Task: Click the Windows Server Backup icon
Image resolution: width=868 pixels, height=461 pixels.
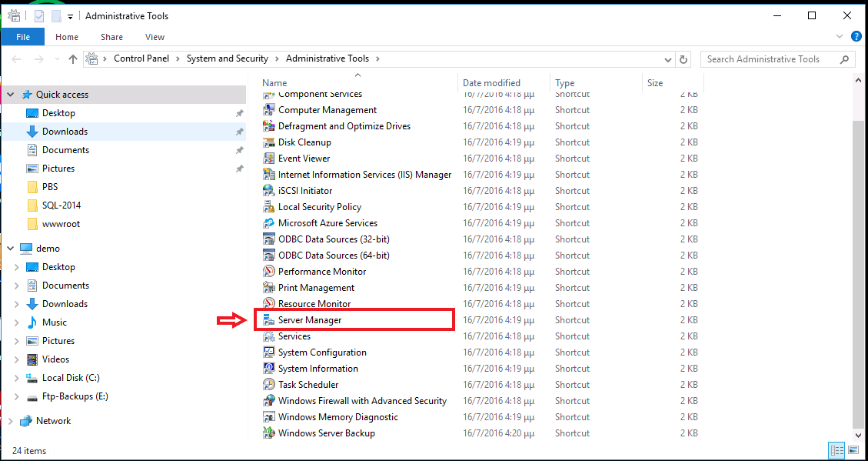Action: 269,433
